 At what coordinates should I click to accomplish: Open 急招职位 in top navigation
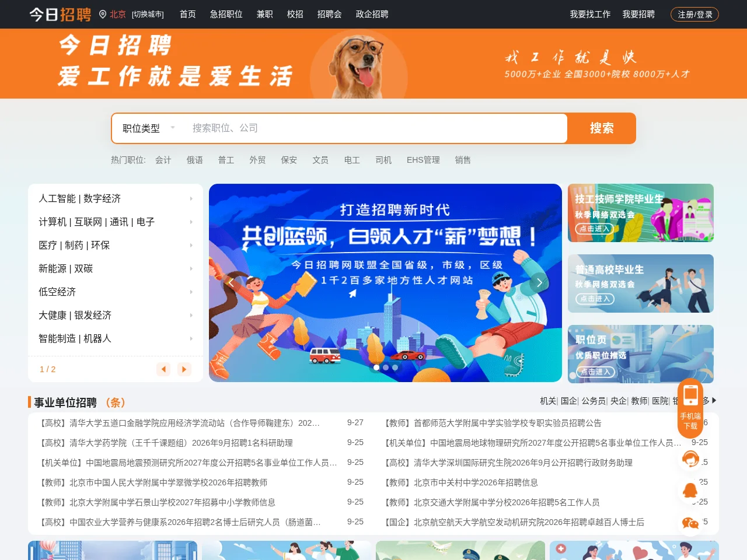226,14
